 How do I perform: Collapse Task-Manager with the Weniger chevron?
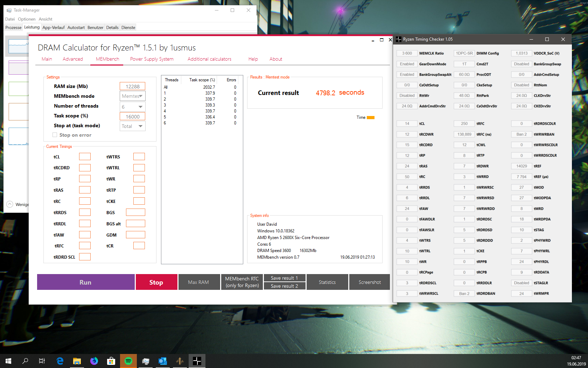pyautogui.click(x=10, y=204)
